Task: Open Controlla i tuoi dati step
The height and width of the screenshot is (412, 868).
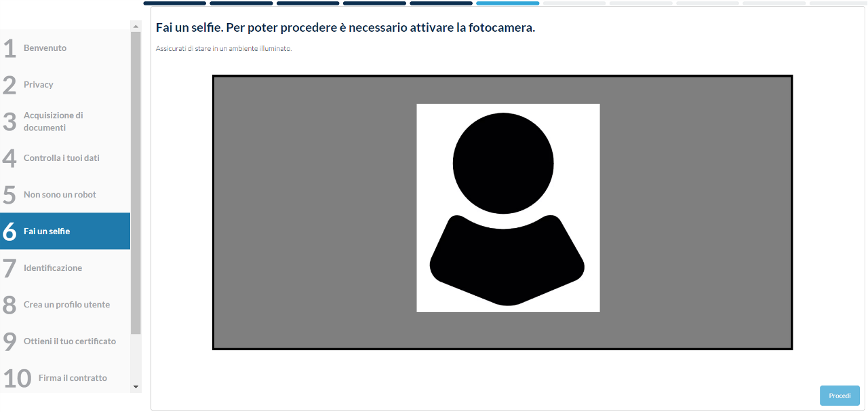Action: (61, 158)
